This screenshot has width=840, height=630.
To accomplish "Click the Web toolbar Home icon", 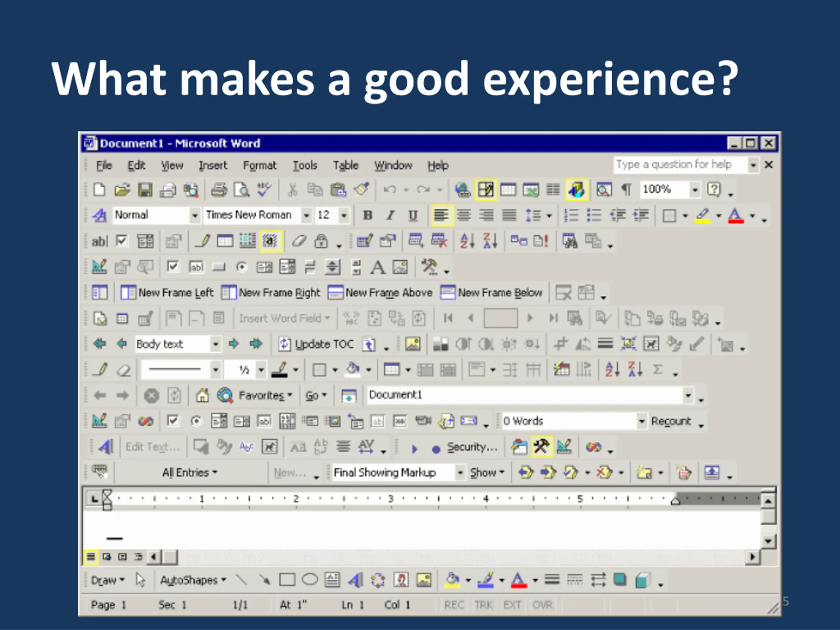I will pos(202,395).
